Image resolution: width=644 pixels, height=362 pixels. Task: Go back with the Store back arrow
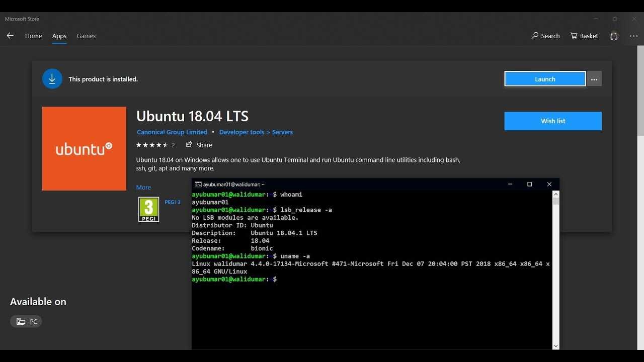[x=10, y=36]
